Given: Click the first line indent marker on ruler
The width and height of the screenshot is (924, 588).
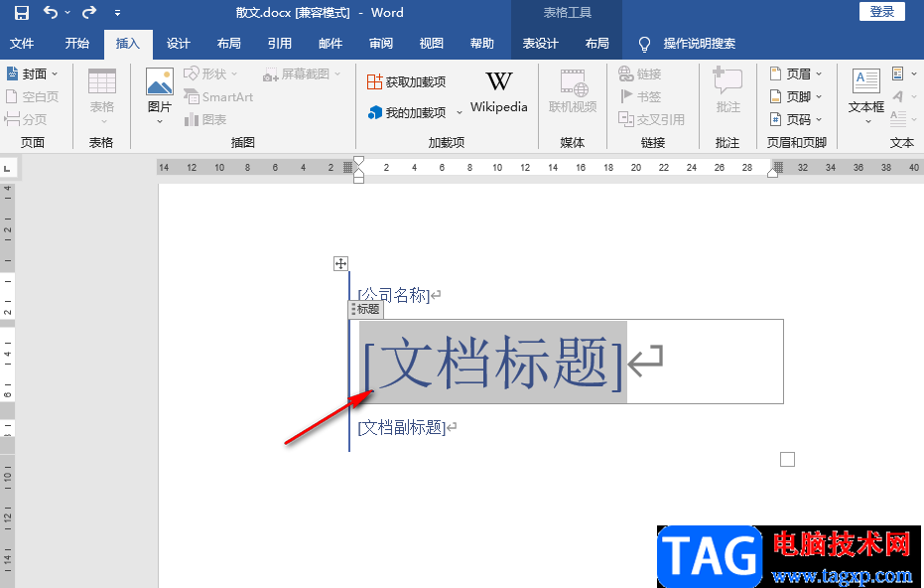Looking at the screenshot, I should click(358, 162).
